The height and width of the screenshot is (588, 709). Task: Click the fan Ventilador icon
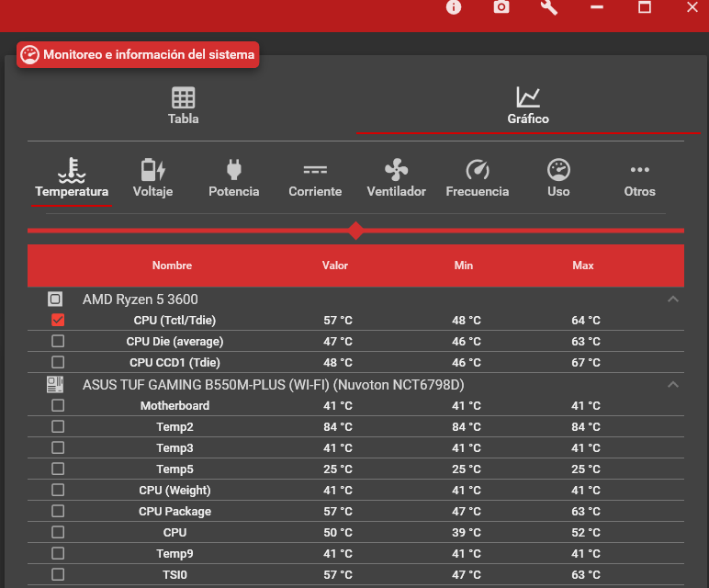coord(396,170)
